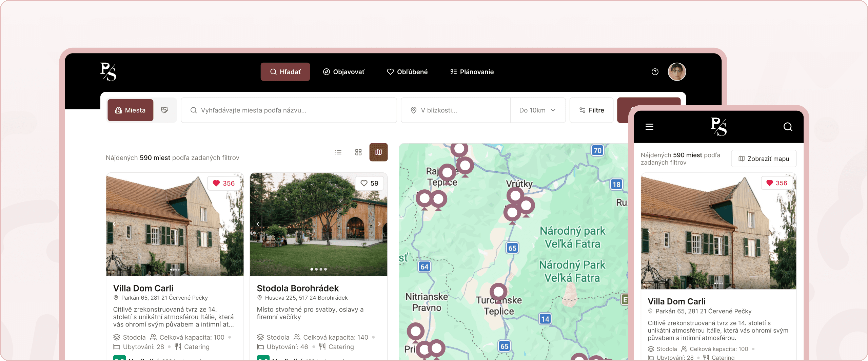Click map pin near Turčianske Teplice
The image size is (868, 361).
pyautogui.click(x=498, y=293)
